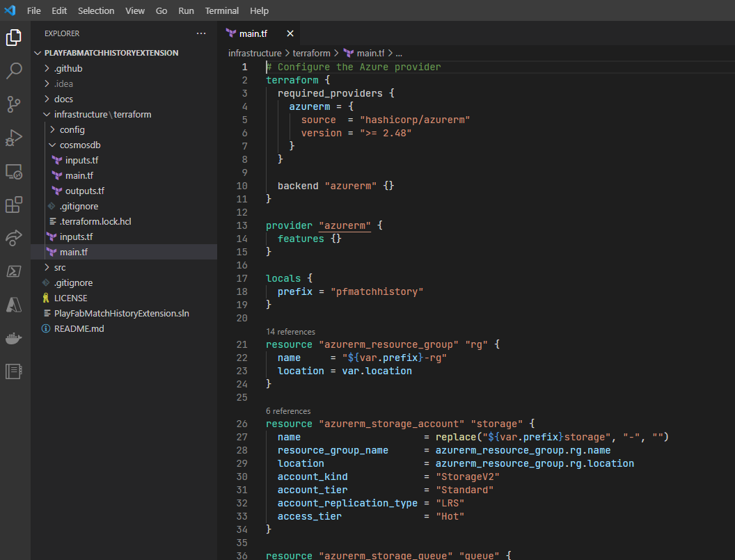Open the Edit menu
This screenshot has height=560, width=735.
[x=59, y=10]
